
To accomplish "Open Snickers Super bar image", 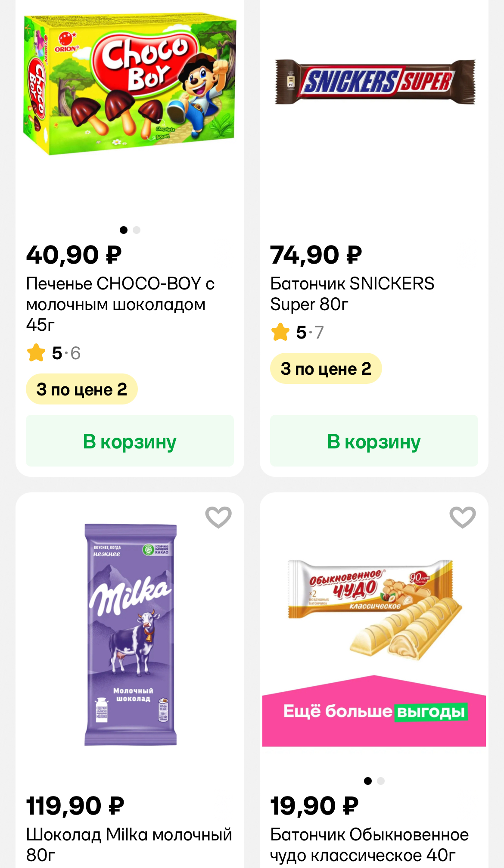I will point(375,82).
